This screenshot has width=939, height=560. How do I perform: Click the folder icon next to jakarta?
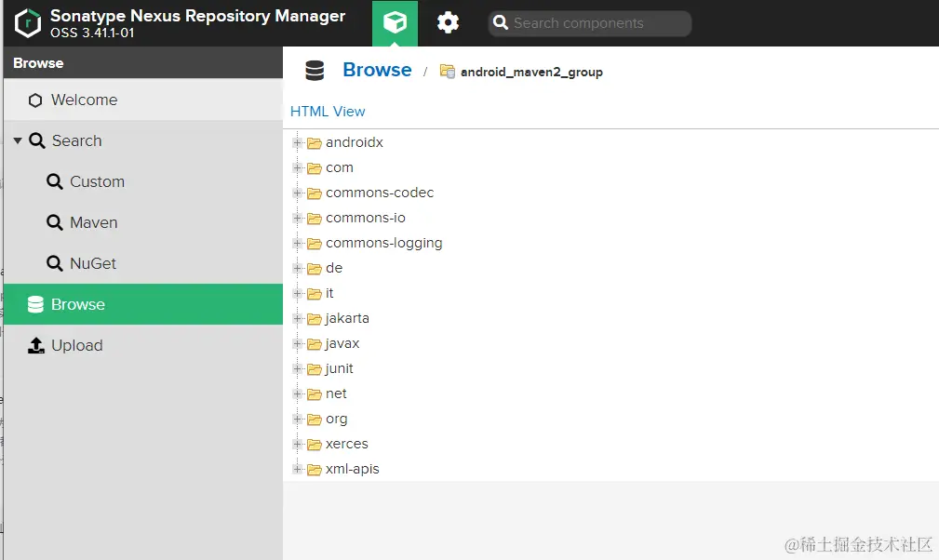coord(315,319)
